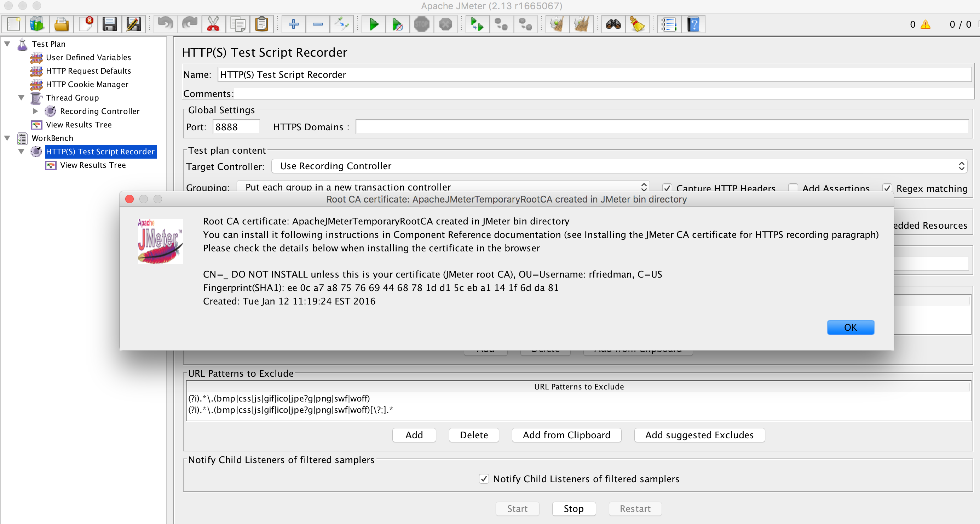Collapse the Test Plan tree node
Screen dimensions: 980x524
(7, 44)
